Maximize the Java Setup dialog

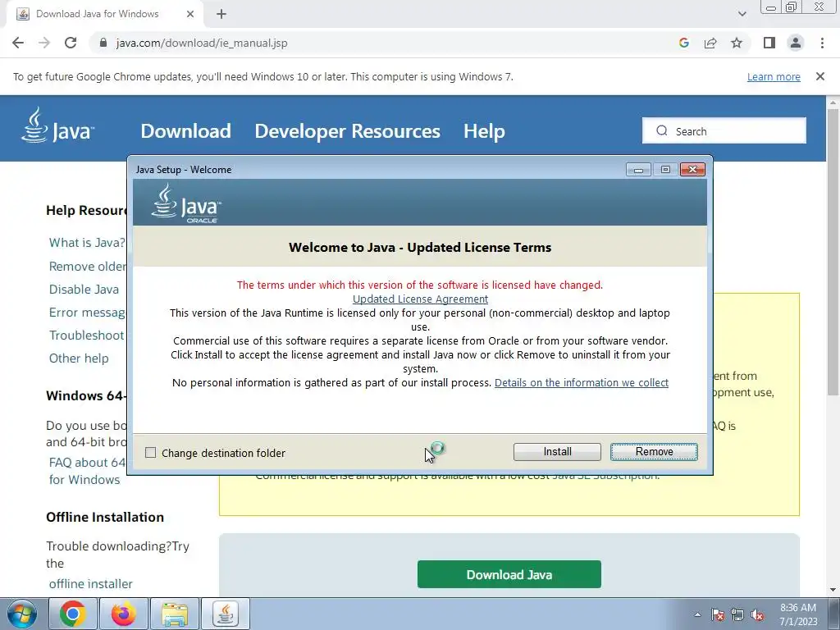pos(665,170)
